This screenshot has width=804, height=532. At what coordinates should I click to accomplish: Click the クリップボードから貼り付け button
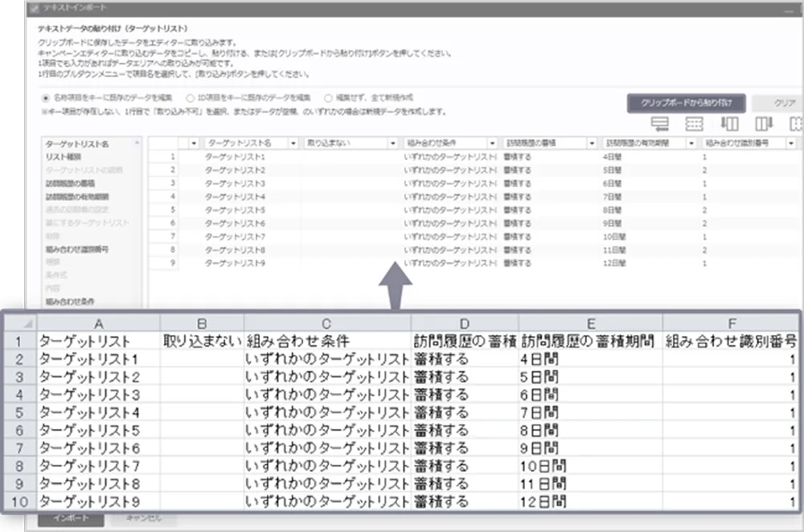(x=687, y=103)
